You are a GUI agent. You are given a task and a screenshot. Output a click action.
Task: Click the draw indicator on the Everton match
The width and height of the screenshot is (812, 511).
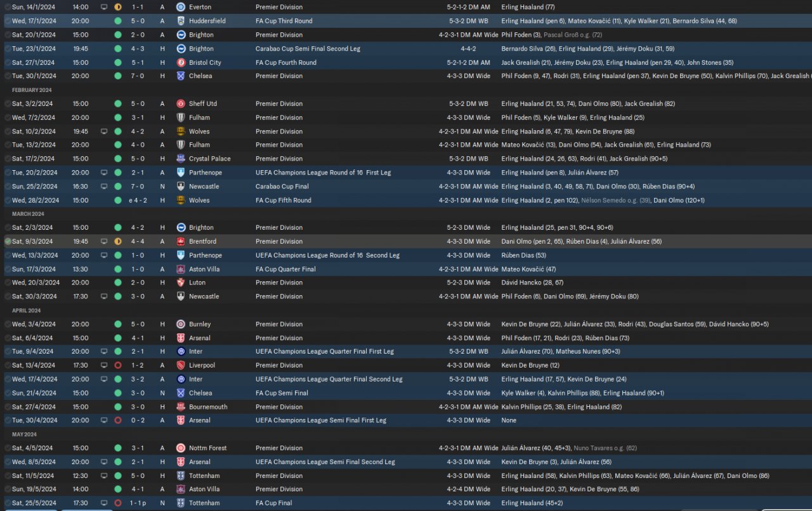117,7
